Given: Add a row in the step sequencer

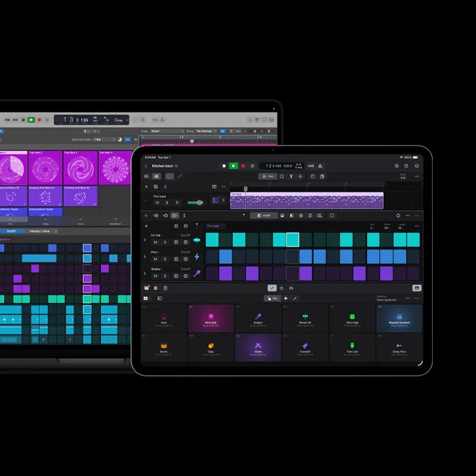Looking at the screenshot, I should (x=146, y=226).
